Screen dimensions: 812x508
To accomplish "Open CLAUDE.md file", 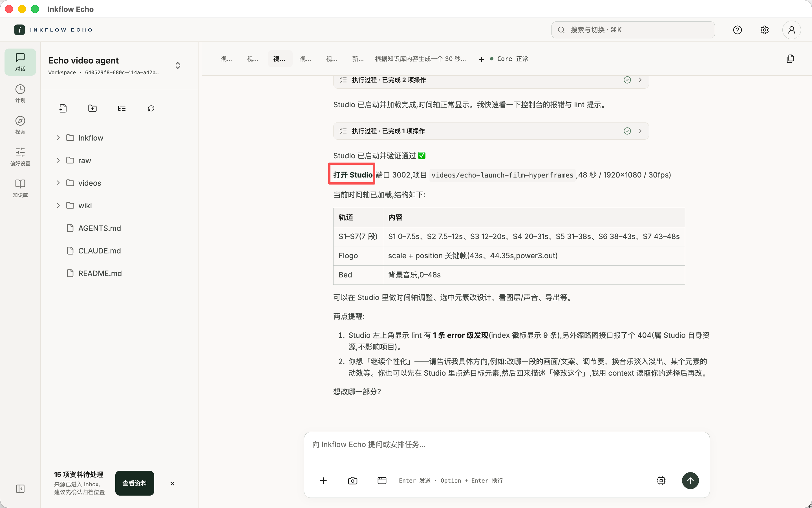I will [x=99, y=251].
